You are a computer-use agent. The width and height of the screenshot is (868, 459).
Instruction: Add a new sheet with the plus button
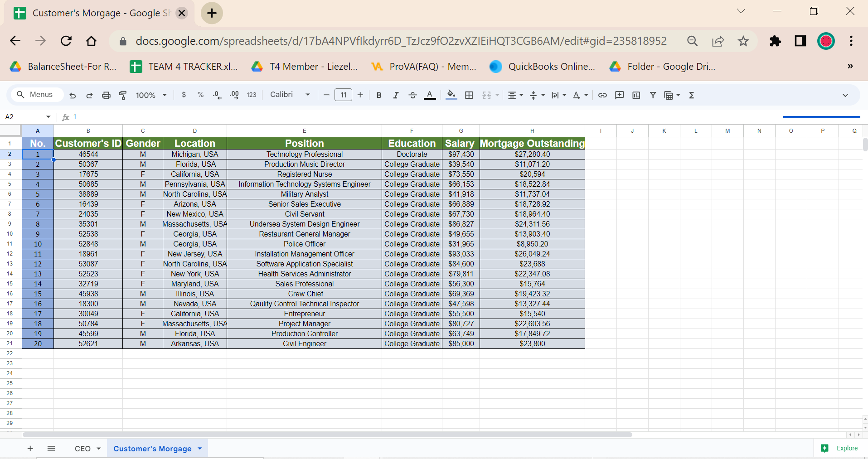[x=30, y=449]
